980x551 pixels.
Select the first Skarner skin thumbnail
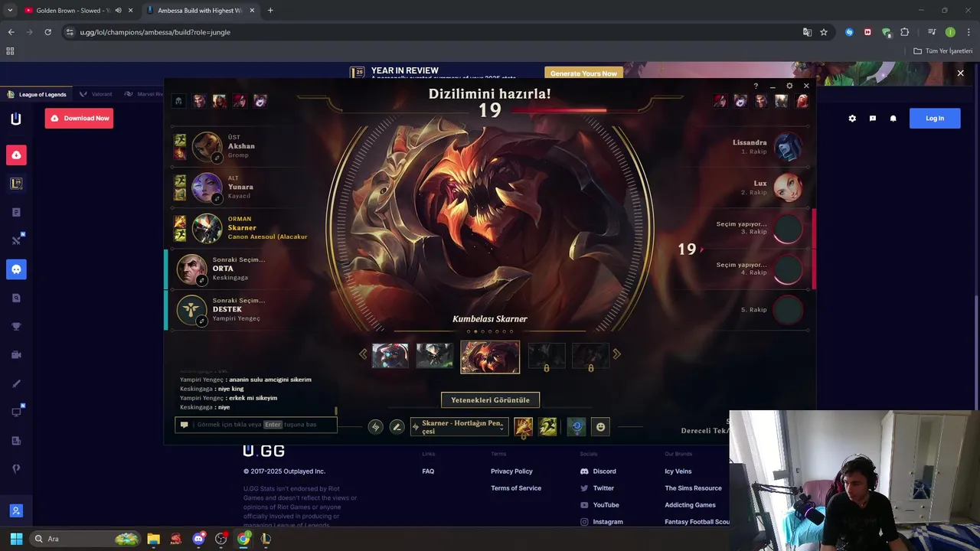pyautogui.click(x=390, y=356)
